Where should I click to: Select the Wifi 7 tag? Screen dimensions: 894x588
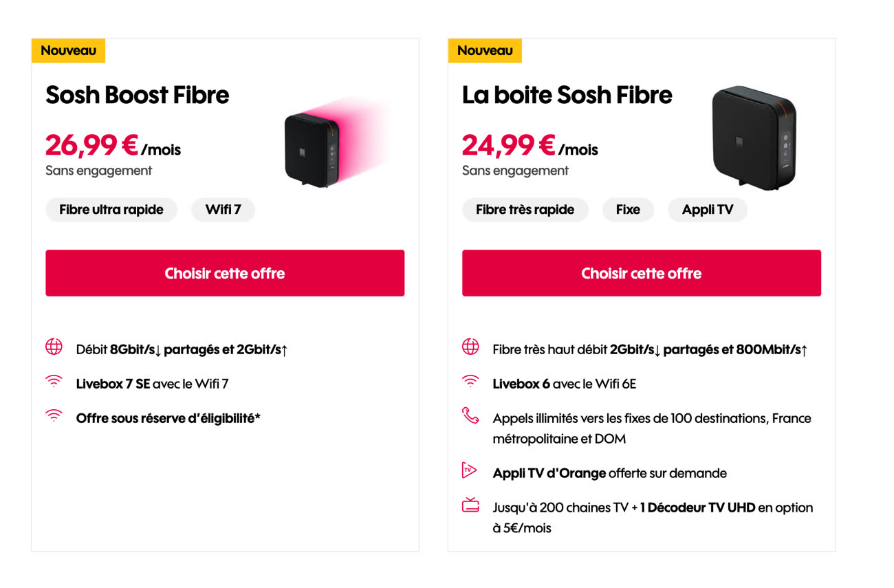[223, 210]
